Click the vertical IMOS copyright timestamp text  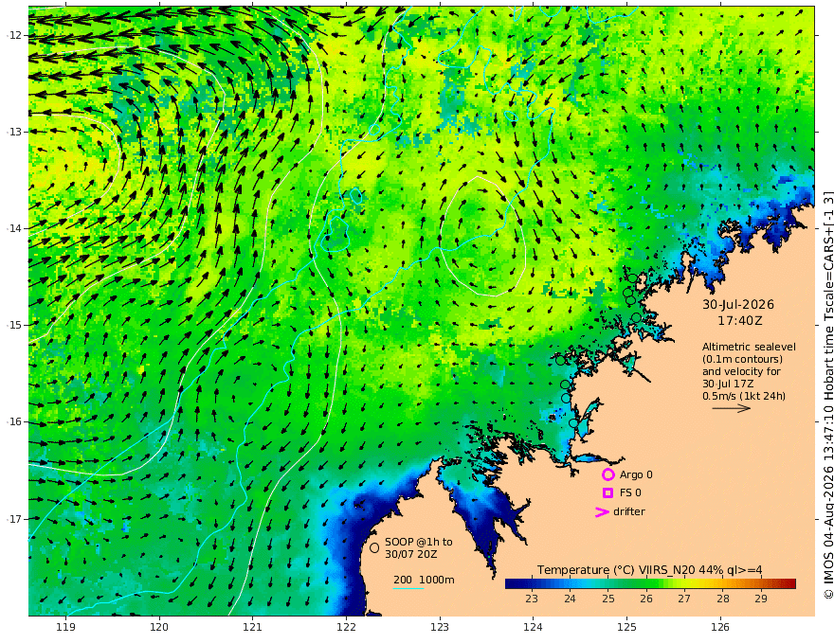coord(827,395)
